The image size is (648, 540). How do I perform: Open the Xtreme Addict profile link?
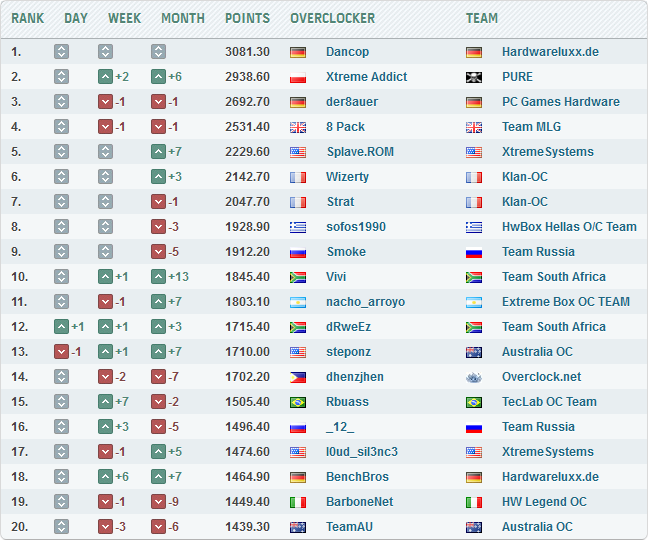click(x=367, y=77)
